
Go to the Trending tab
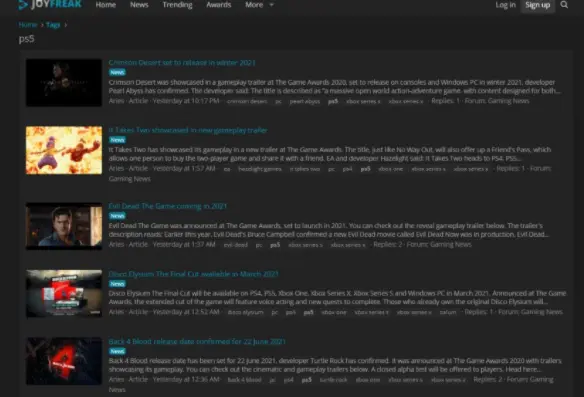(177, 5)
